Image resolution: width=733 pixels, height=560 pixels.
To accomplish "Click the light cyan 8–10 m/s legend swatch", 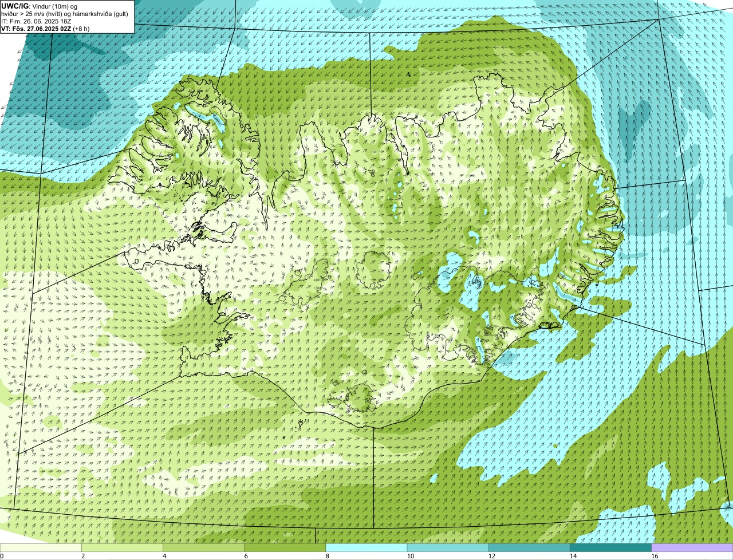I will pos(366,547).
